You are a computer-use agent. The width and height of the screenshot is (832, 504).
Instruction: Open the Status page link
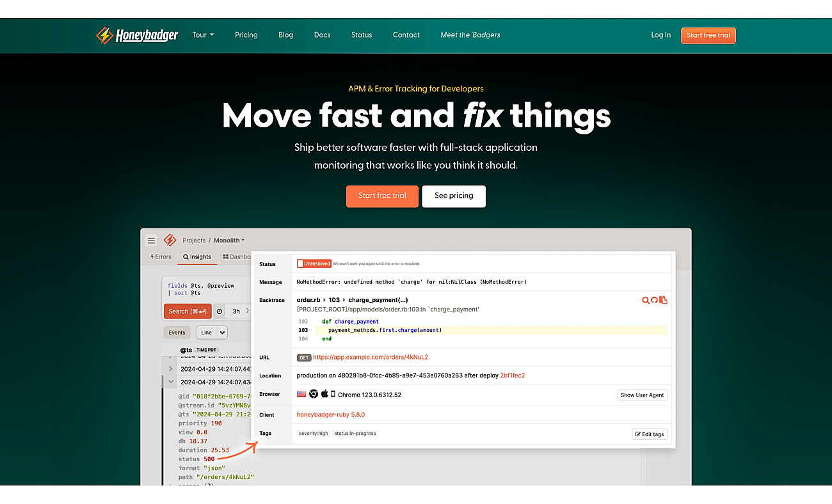pos(362,35)
